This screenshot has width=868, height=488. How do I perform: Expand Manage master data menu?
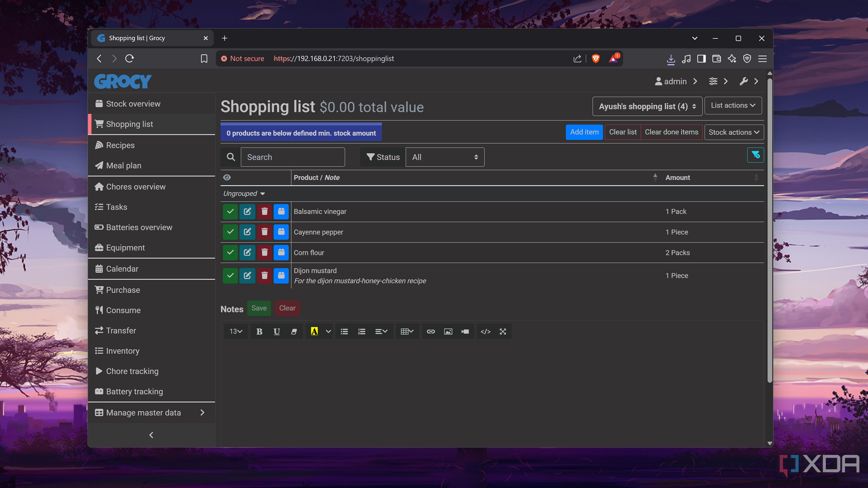[x=151, y=413]
